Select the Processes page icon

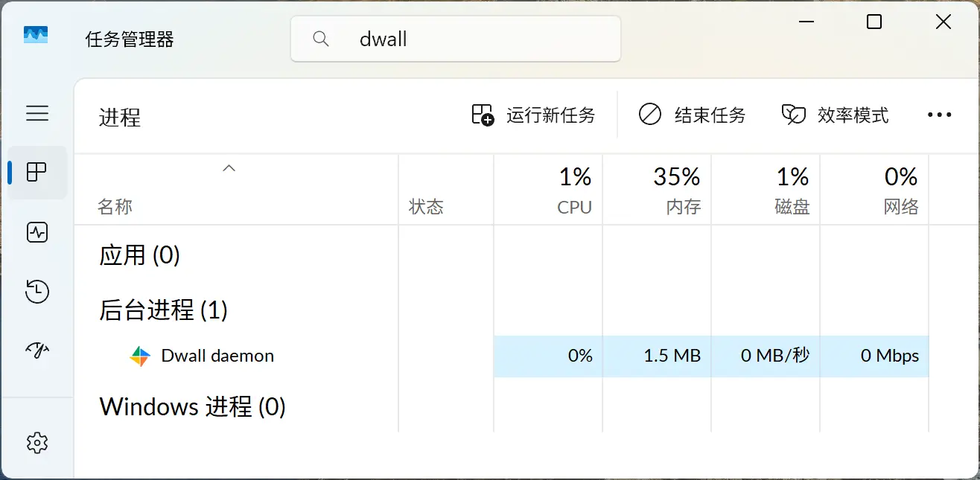pos(37,172)
